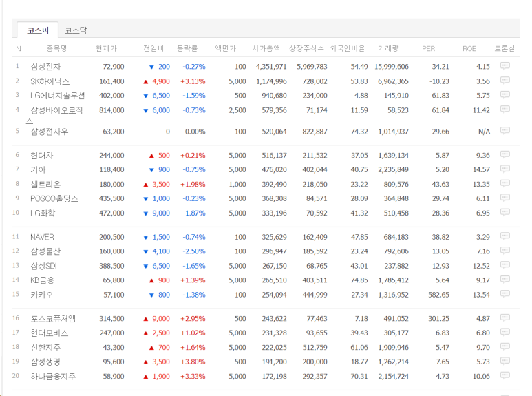Open the 삼성물산 stock link
Viewport: 532px width, 396px height.
pyautogui.click(x=45, y=251)
